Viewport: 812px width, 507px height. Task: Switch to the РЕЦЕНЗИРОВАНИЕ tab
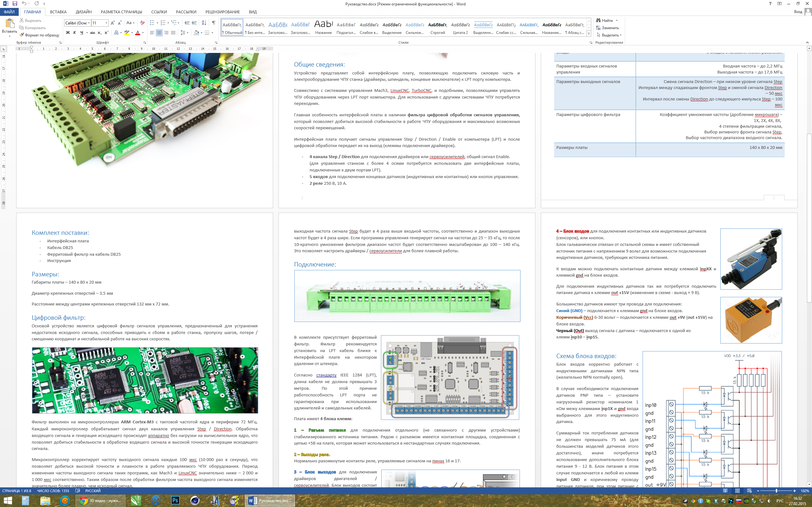(222, 12)
